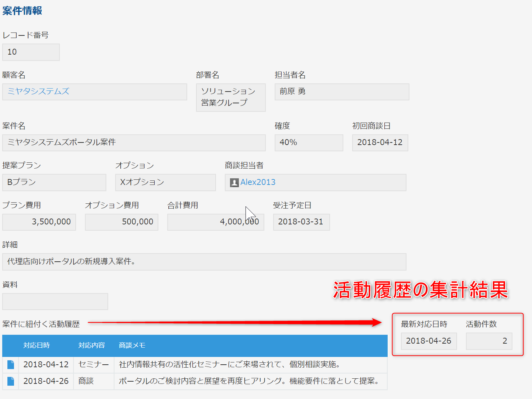Select the 最新対応日時 value 2018-04-26
The width and height of the screenshot is (532, 399).
(x=428, y=341)
